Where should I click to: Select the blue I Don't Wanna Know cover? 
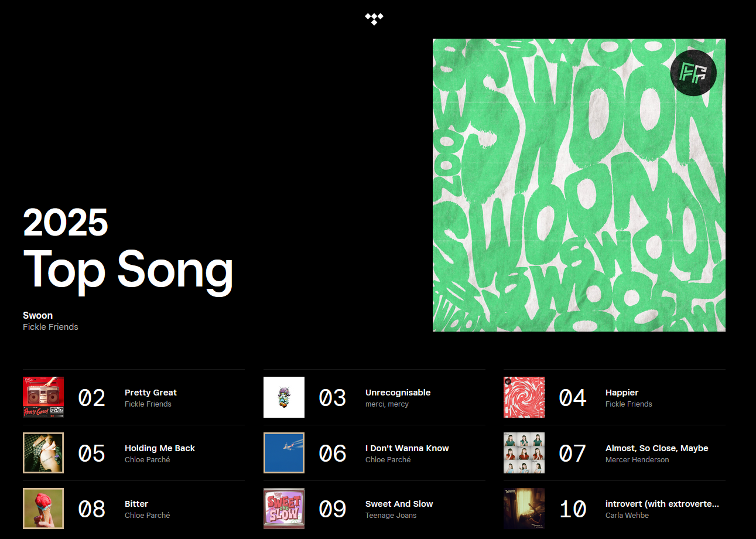pos(284,453)
